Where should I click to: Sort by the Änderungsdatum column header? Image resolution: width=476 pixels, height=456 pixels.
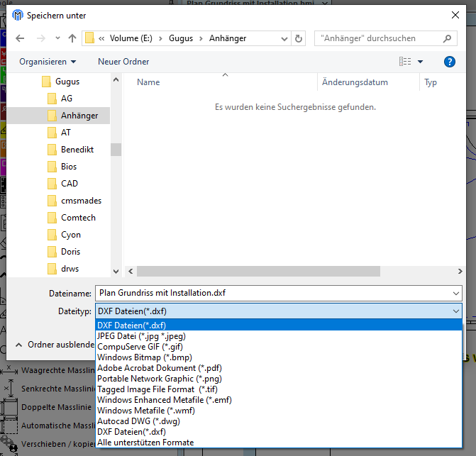[355, 82]
